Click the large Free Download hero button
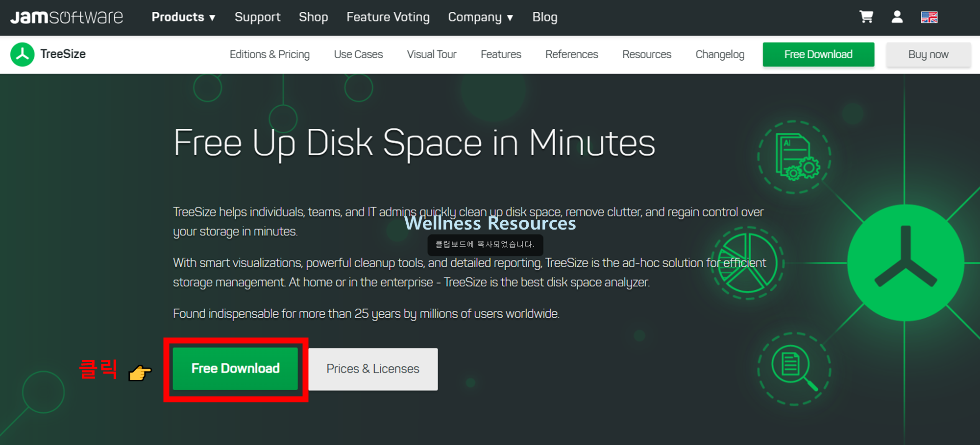The image size is (980, 445). coord(235,369)
